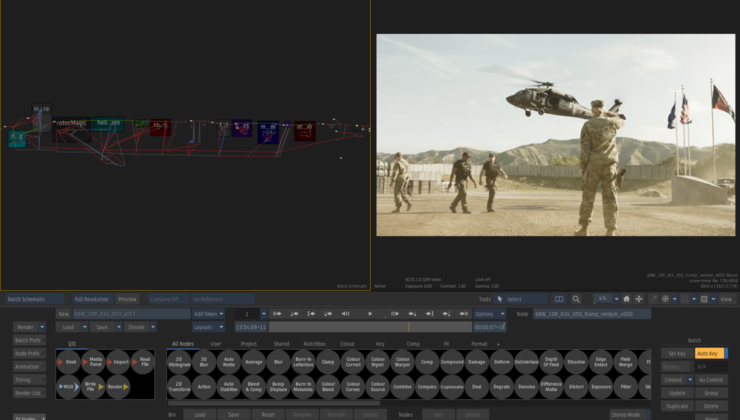Toggle the Auto Key button
Image resolution: width=740 pixels, height=420 pixels.
tap(710, 353)
